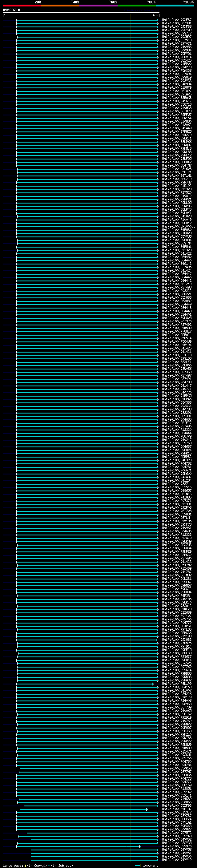The width and height of the screenshot is (197, 868).
Task: Select hit label UniRef100_A5ASG6
Action: (177, 71)
